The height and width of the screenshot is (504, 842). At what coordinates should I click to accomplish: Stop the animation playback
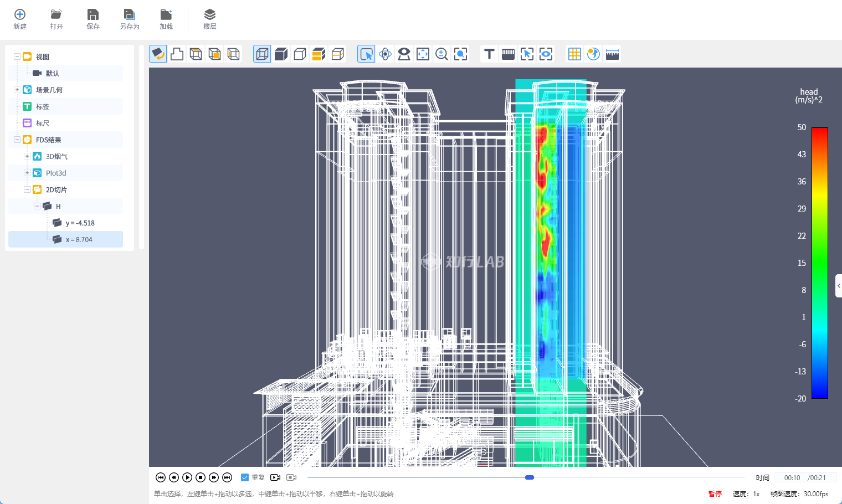[x=201, y=477]
